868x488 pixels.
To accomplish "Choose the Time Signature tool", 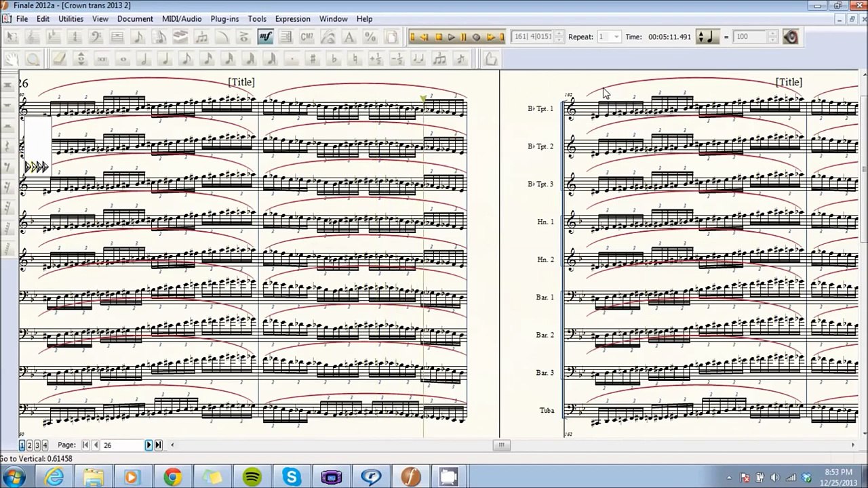I will [75, 37].
